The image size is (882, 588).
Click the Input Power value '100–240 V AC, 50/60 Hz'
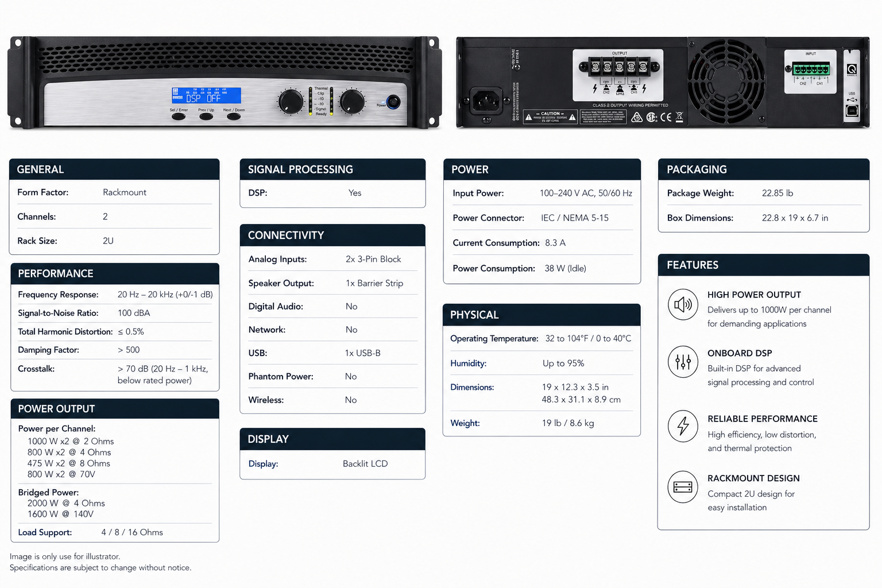pos(586,193)
